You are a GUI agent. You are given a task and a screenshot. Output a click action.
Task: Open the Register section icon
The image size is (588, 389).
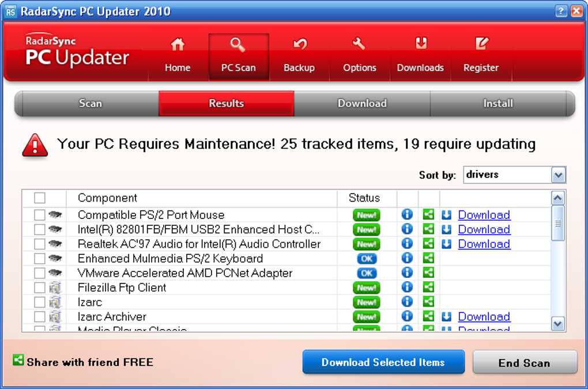pos(481,43)
